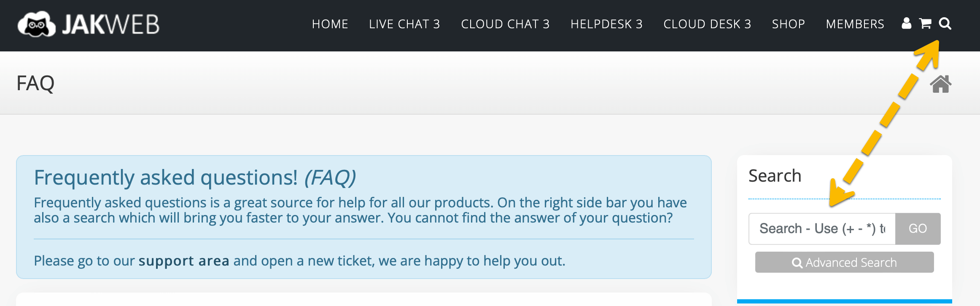Select CLOUD CHAT 3 in navigation
The width and height of the screenshot is (980, 306).
coord(505,24)
